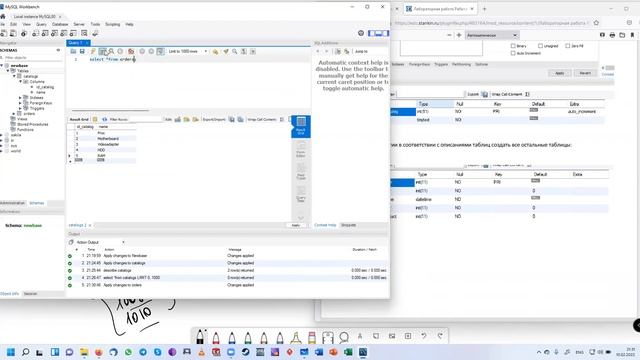Select id_catalog column in schema tree
The width and height of the screenshot is (640, 360).
[45, 87]
